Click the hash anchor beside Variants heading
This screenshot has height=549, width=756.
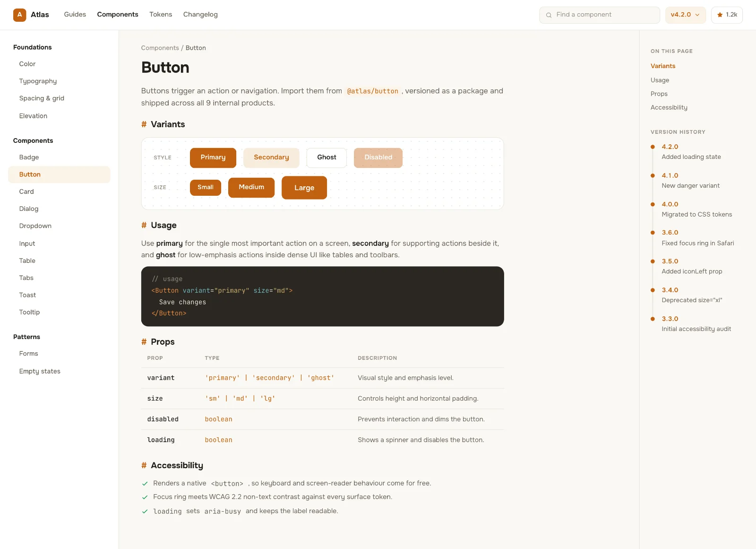pos(144,124)
